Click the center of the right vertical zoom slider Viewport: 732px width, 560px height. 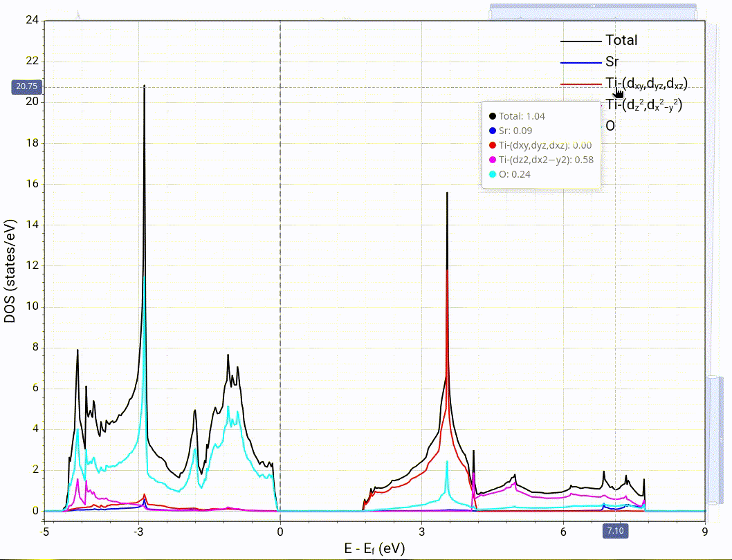coord(715,439)
